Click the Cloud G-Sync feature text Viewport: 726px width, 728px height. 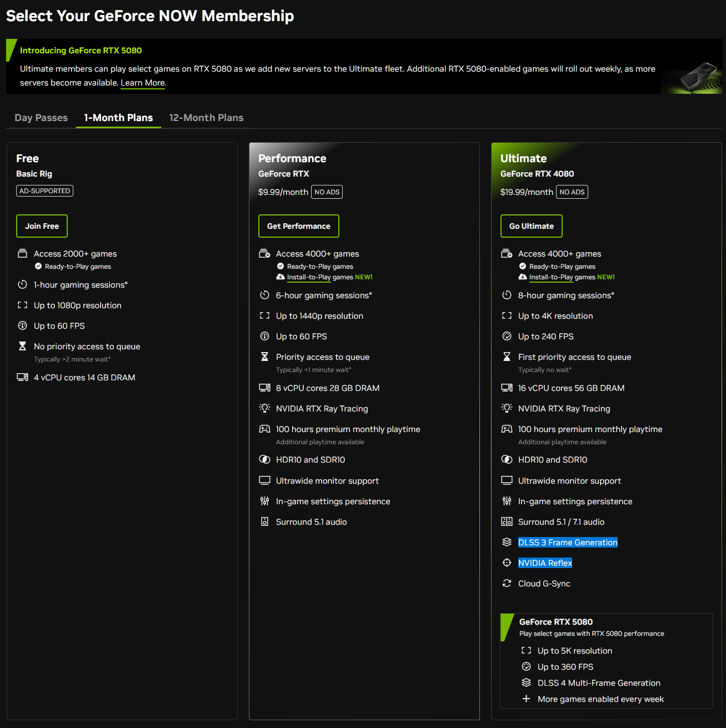544,584
